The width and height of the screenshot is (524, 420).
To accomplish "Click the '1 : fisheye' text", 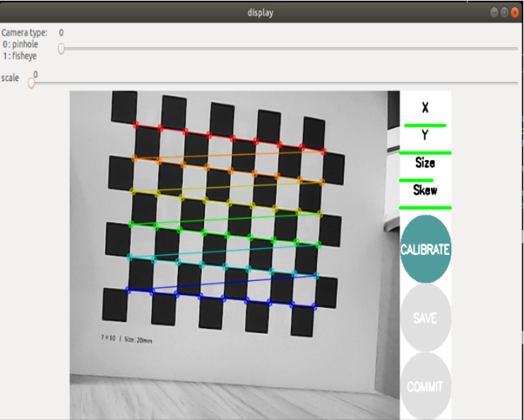I will 20,56.
